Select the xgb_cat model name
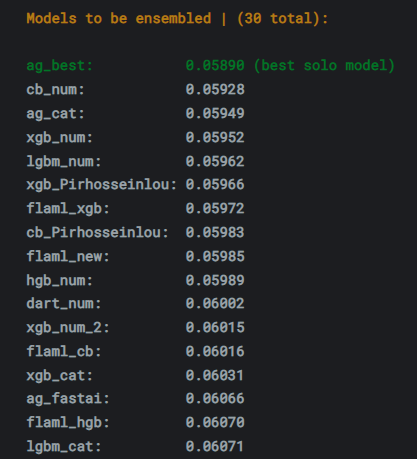417x459 pixels. click(59, 376)
